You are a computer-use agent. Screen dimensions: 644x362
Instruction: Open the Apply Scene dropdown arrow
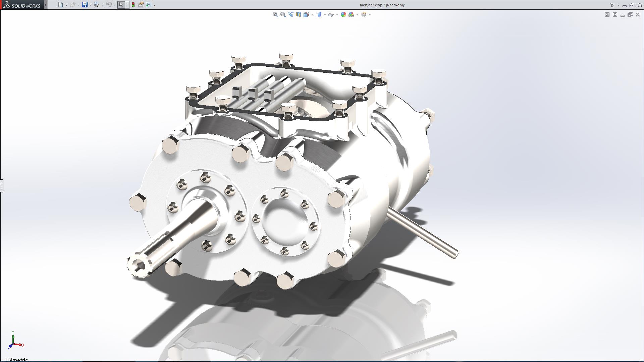click(357, 15)
